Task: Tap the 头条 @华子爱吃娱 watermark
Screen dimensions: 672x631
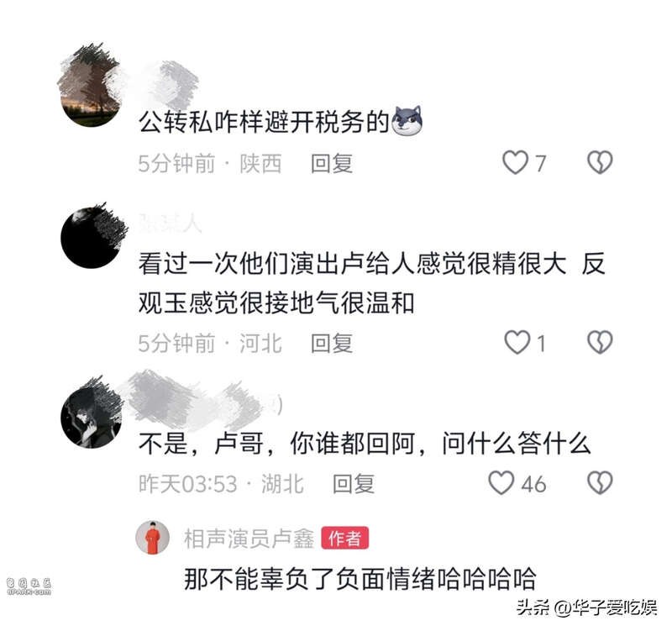Action: (586, 607)
